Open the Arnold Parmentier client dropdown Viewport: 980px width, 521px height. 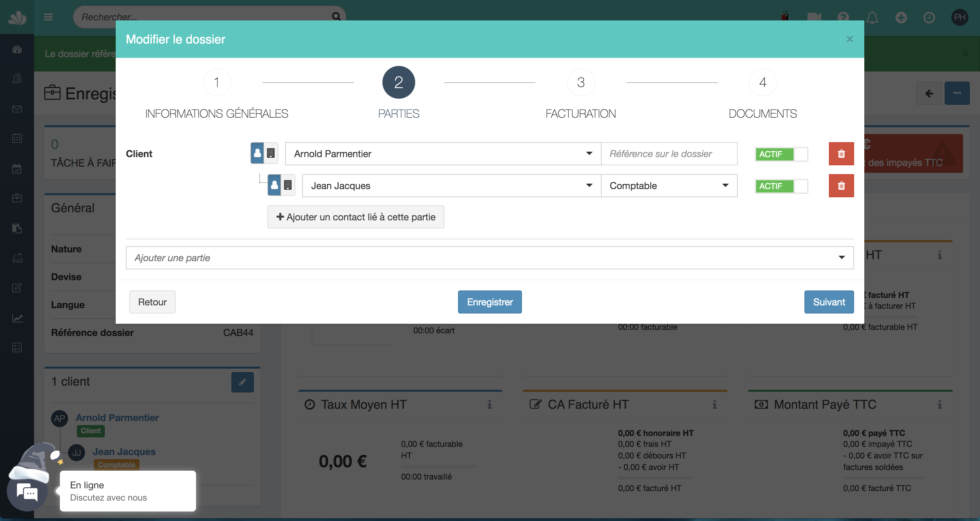pyautogui.click(x=443, y=154)
